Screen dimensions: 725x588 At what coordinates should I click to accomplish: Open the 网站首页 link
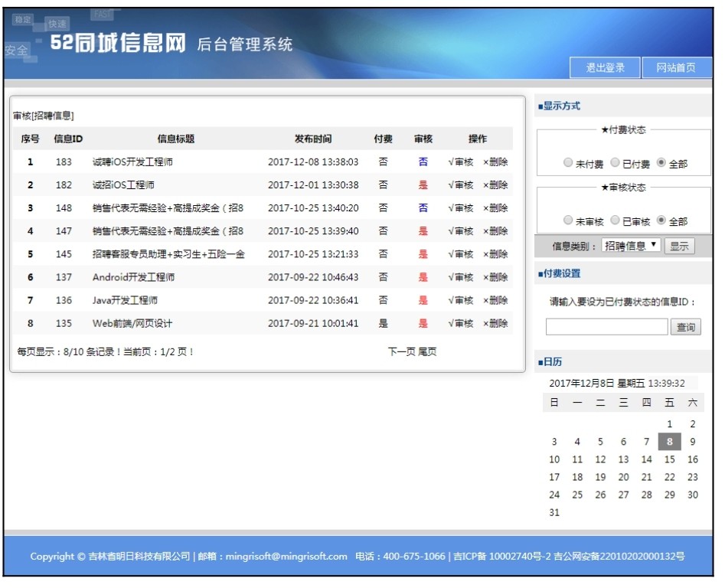(x=677, y=68)
